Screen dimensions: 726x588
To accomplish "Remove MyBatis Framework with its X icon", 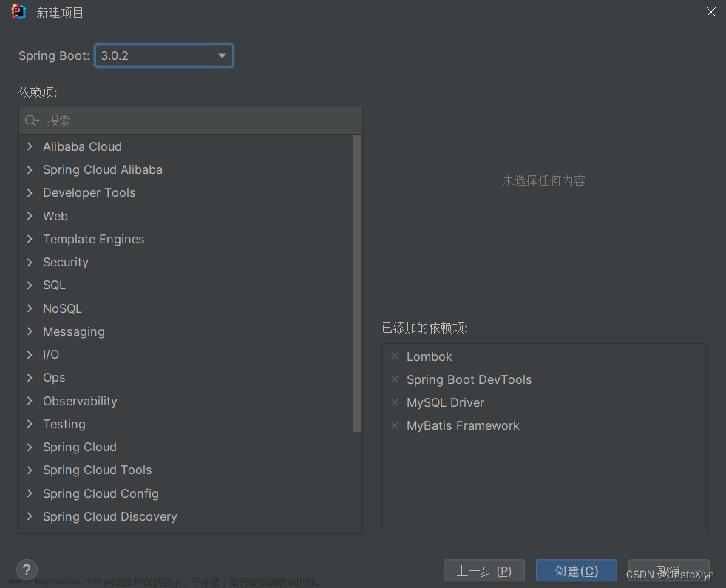I will pyautogui.click(x=395, y=425).
